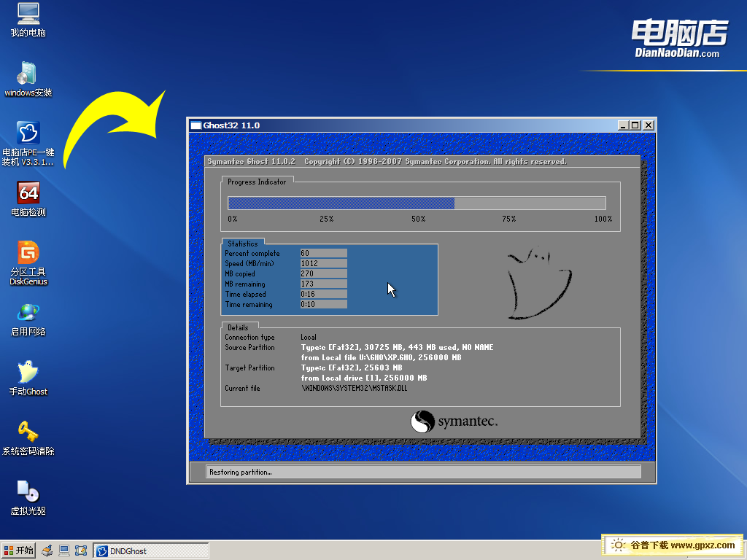Click the Source Partition label
The image size is (747, 560).
click(x=249, y=348)
